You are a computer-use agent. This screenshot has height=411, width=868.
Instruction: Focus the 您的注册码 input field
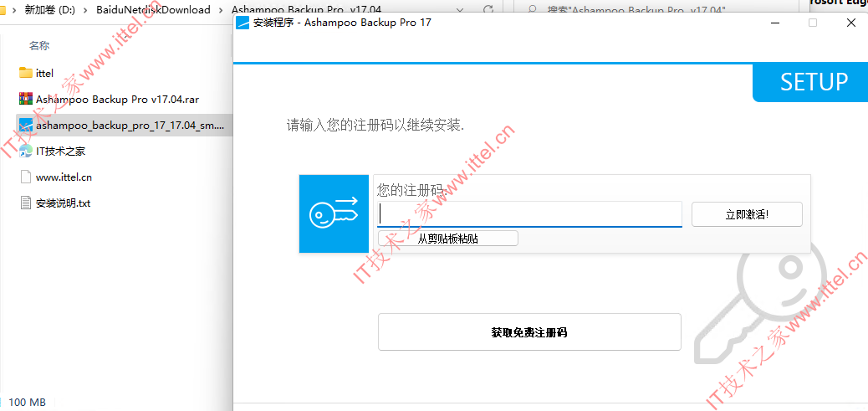(x=529, y=213)
